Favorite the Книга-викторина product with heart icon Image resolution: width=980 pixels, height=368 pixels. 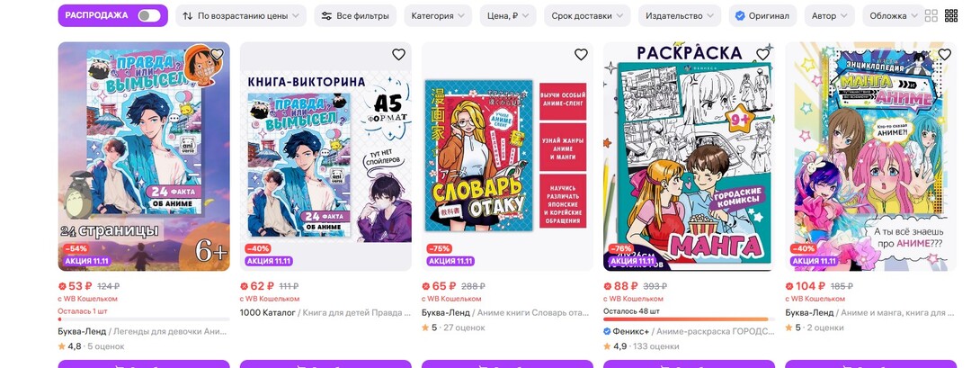(399, 55)
